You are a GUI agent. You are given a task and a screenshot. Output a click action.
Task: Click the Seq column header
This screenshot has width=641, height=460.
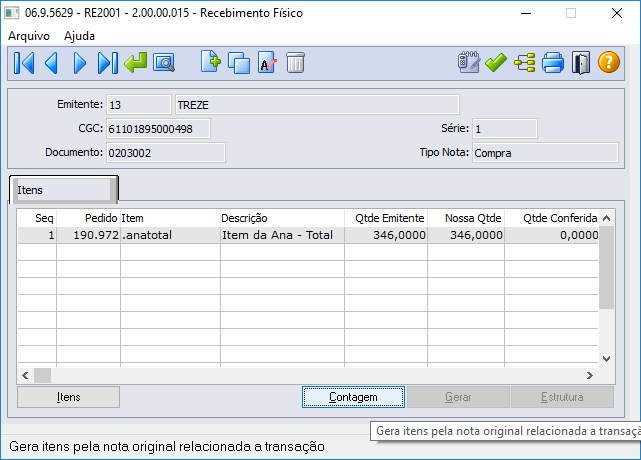[x=37, y=218]
